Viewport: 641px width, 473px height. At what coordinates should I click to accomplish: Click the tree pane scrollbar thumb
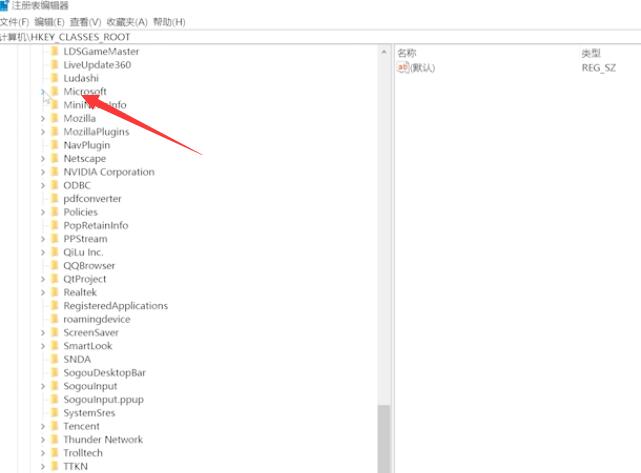383,439
